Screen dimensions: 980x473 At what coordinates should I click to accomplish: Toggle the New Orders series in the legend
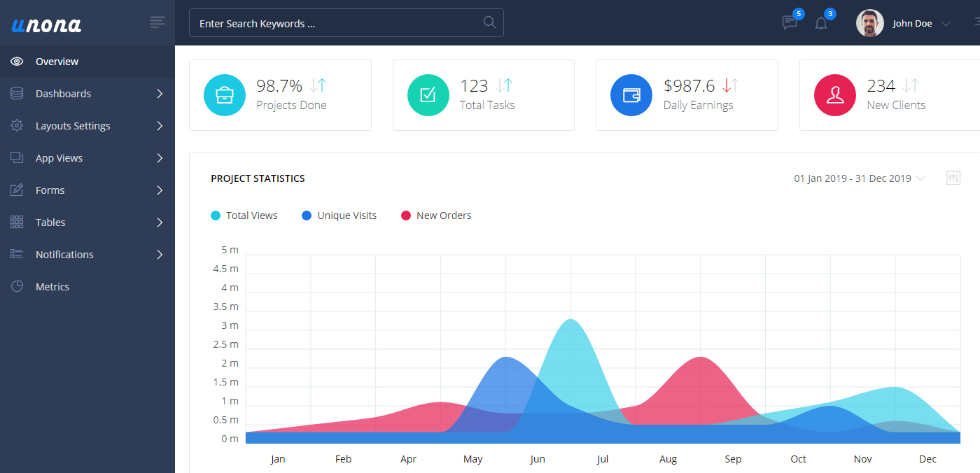(435, 215)
